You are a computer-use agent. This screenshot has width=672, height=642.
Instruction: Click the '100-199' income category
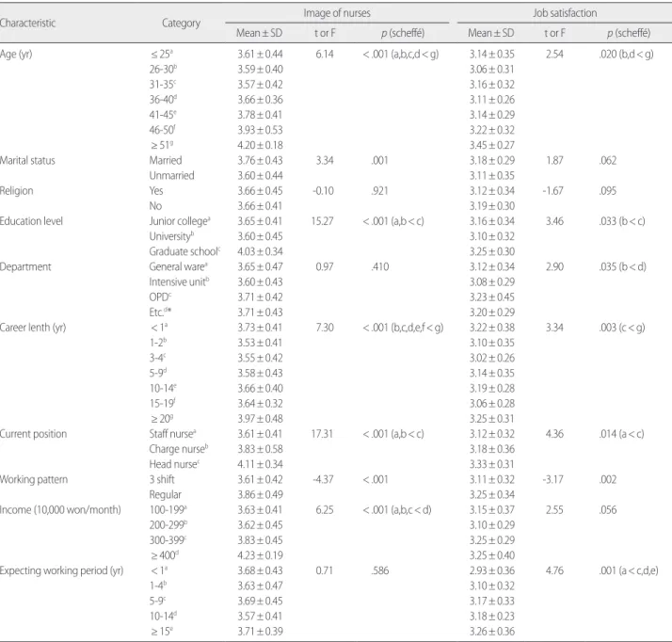[x=168, y=509]
